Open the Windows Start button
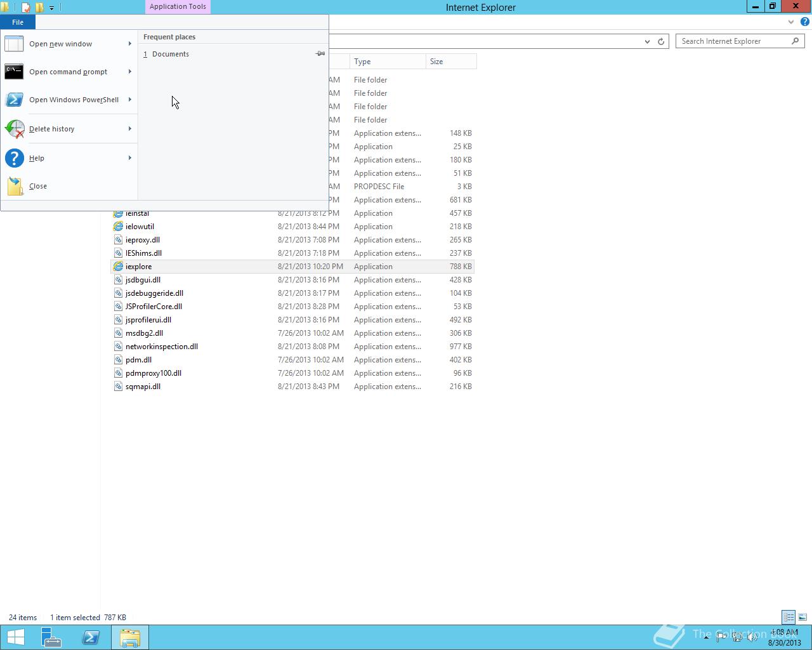Screen dimensions: 812x650 click(x=16, y=637)
